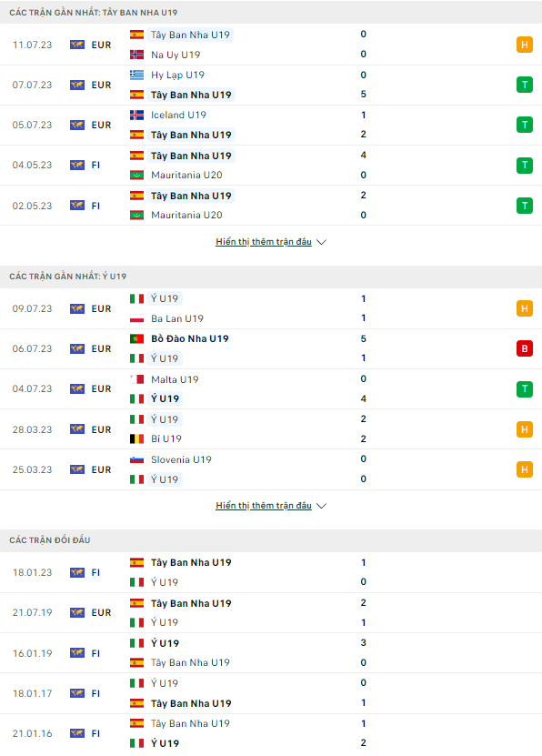Open the Hy Lạp U19 team link
Viewport: 542px width, 756px height.
click(177, 76)
